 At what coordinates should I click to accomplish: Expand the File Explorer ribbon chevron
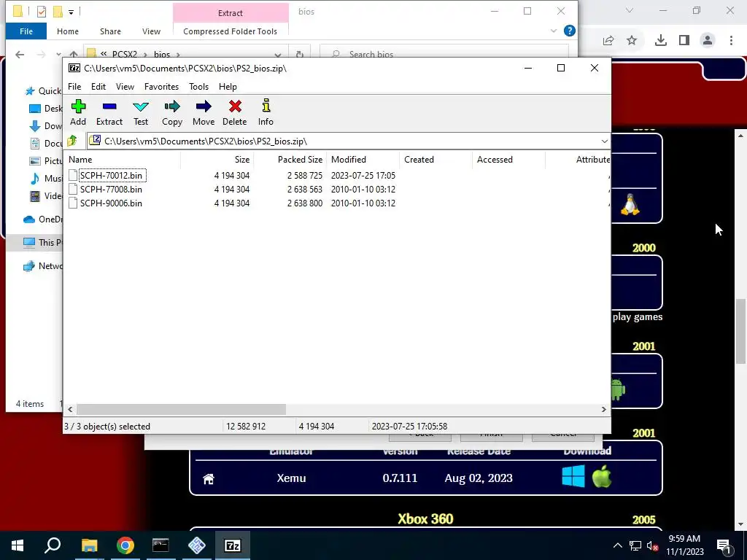pyautogui.click(x=553, y=31)
